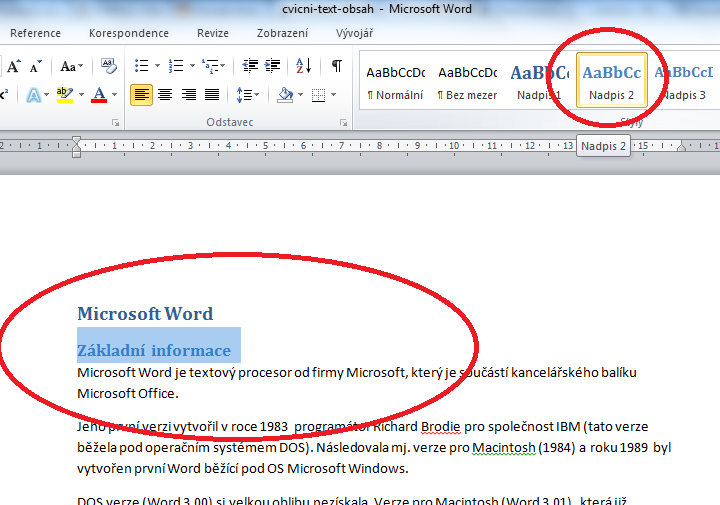Click the underlined word 'Macintosh'

tap(504, 448)
